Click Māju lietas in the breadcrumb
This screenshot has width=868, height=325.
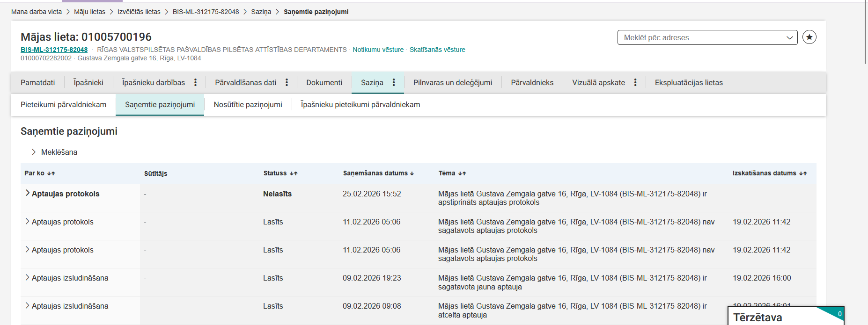coord(89,12)
